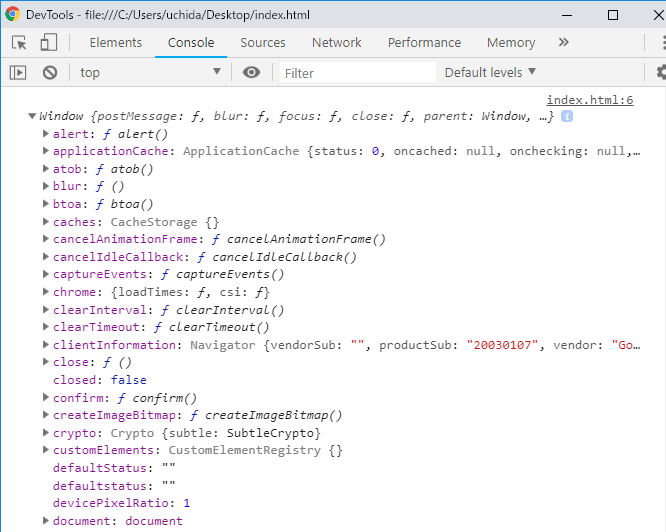Click the Window object info badge
The image size is (666, 532).
coord(567,116)
